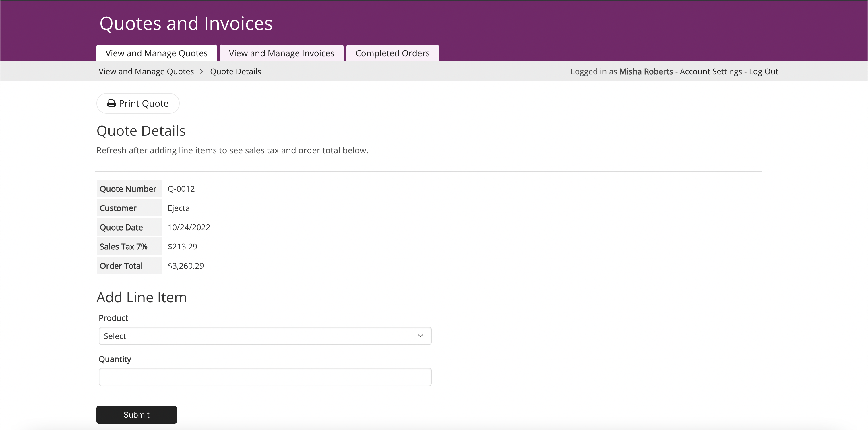This screenshot has width=868, height=430.
Task: Open the Product Select dropdown
Action: coord(265,336)
